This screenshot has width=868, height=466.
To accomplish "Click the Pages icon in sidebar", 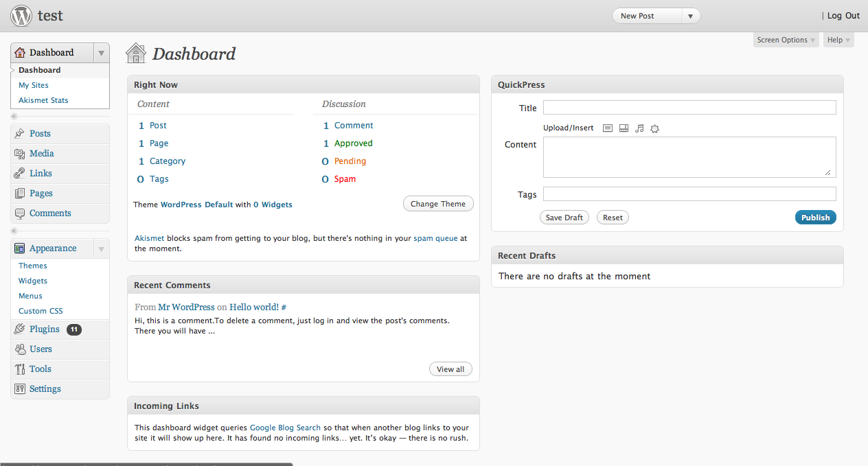I will [x=20, y=194].
